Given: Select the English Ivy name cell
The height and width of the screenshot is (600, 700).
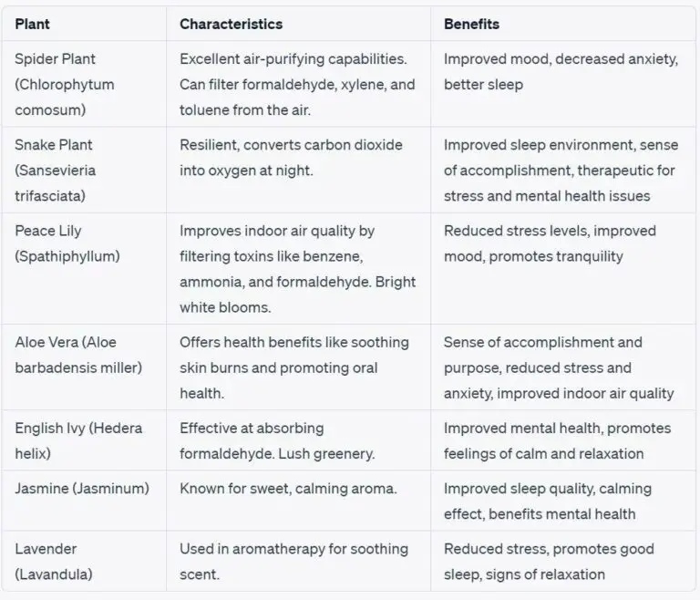Looking at the screenshot, I should [x=78, y=440].
